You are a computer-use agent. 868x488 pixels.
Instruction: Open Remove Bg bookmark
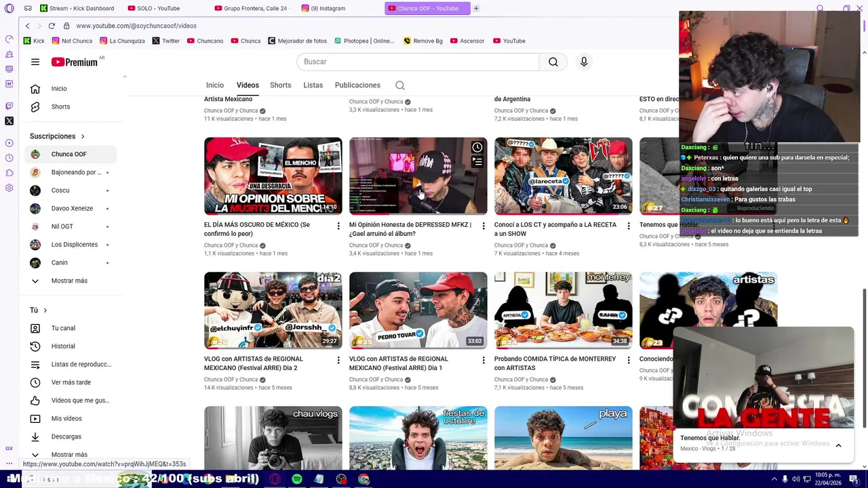pos(423,41)
